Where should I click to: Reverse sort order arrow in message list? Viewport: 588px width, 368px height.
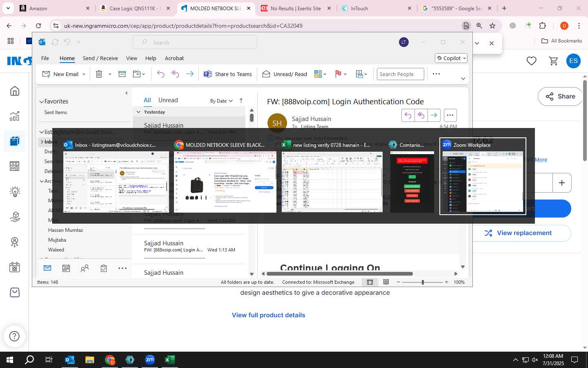(241, 101)
